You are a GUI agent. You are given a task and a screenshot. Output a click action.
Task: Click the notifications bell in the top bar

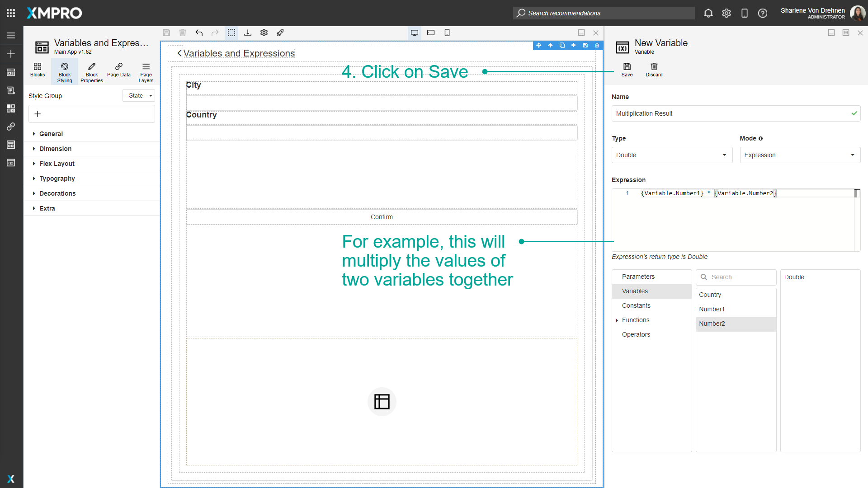(x=708, y=13)
